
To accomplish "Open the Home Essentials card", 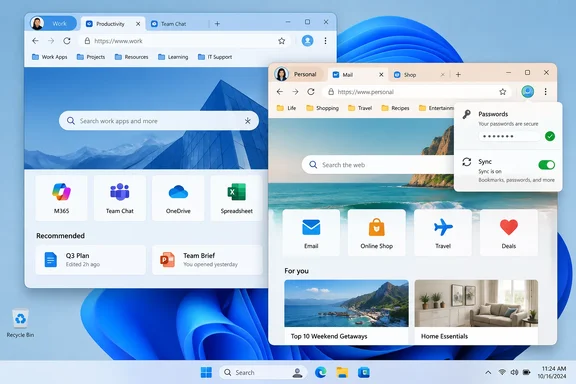I will pos(476,312).
